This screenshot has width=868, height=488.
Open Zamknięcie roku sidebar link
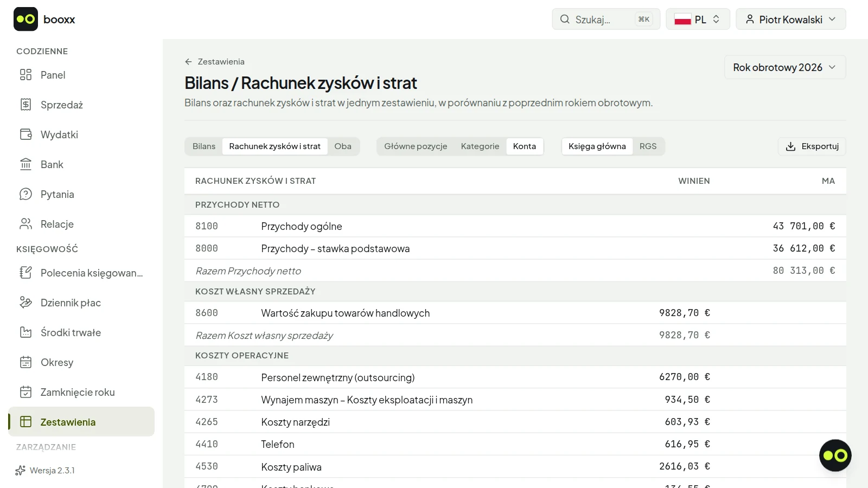click(81, 392)
